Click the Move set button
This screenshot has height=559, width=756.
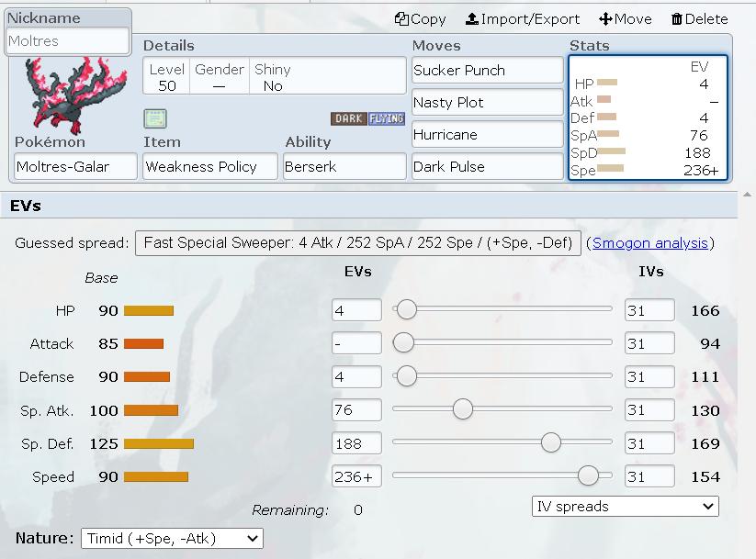[x=625, y=19]
